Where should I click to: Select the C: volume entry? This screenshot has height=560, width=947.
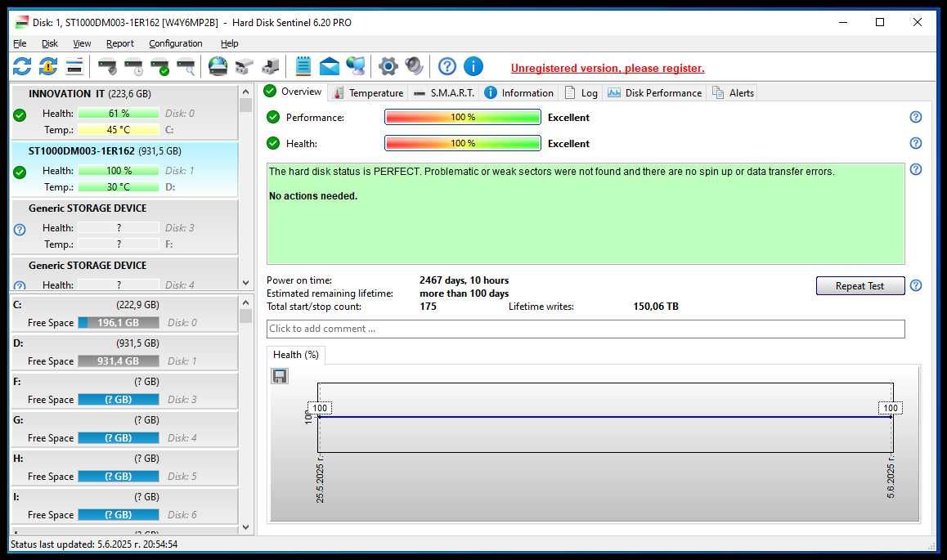coord(124,314)
